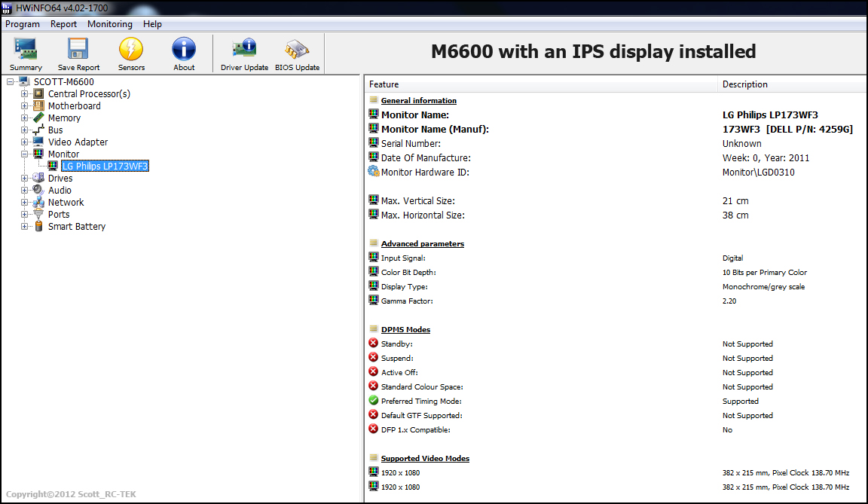Click the Monitor\LGD0310 hardware ID value
Image resolution: width=868 pixels, height=504 pixels.
tap(759, 172)
